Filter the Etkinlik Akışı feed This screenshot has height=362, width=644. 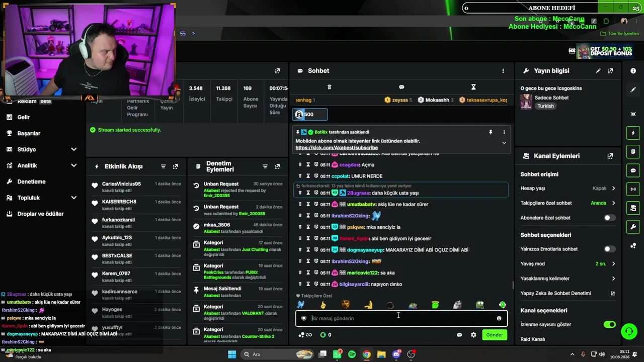pyautogui.click(x=164, y=166)
